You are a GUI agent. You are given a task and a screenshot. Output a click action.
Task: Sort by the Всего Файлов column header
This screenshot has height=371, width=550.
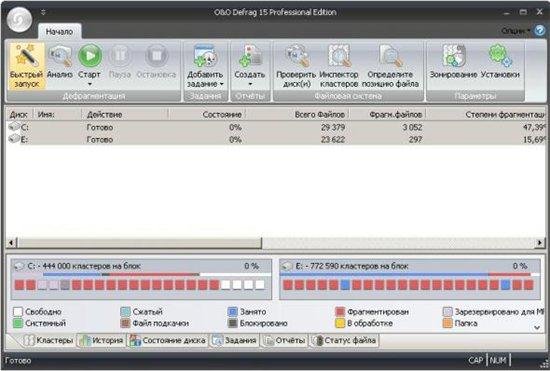pos(297,114)
